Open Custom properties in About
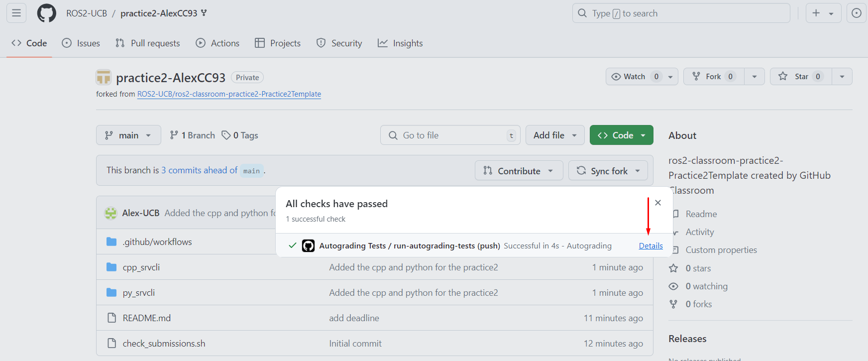Screen dimensions: 868x361 coord(721,249)
